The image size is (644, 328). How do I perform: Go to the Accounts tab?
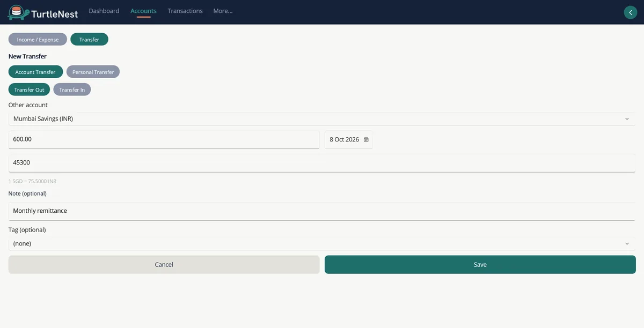click(x=143, y=11)
